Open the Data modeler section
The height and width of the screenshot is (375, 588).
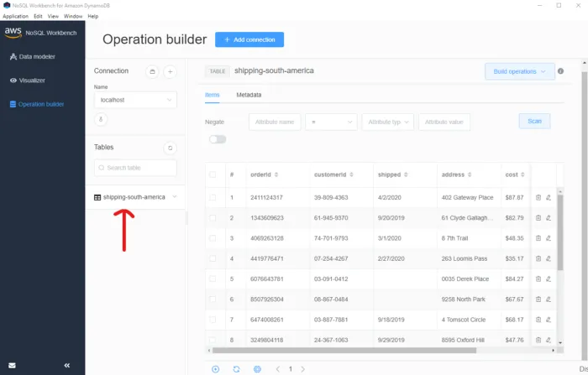33,56
